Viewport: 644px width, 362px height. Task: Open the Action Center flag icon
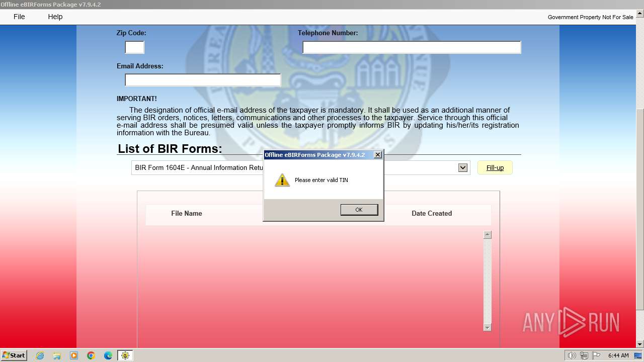(x=596, y=355)
